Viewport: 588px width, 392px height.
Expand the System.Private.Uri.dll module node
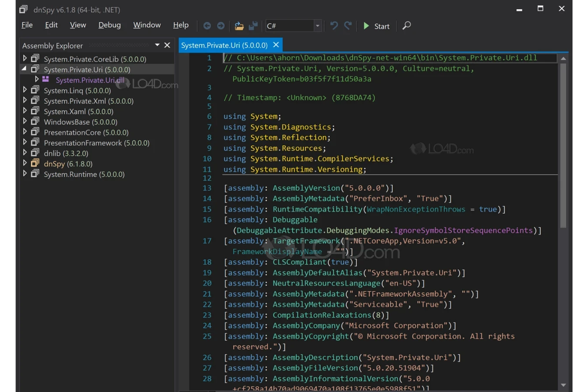[37, 79]
